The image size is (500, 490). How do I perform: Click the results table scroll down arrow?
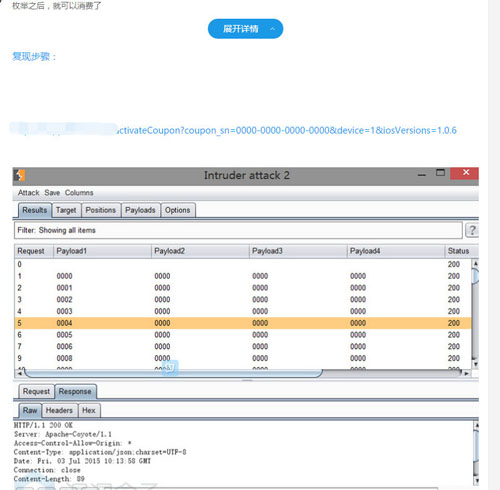pos(476,364)
